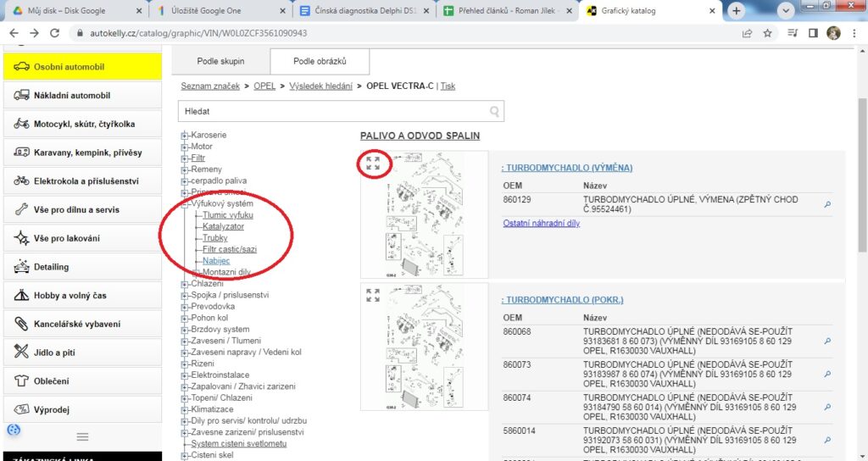Open the Výprodej percent tag icon

[21, 409]
